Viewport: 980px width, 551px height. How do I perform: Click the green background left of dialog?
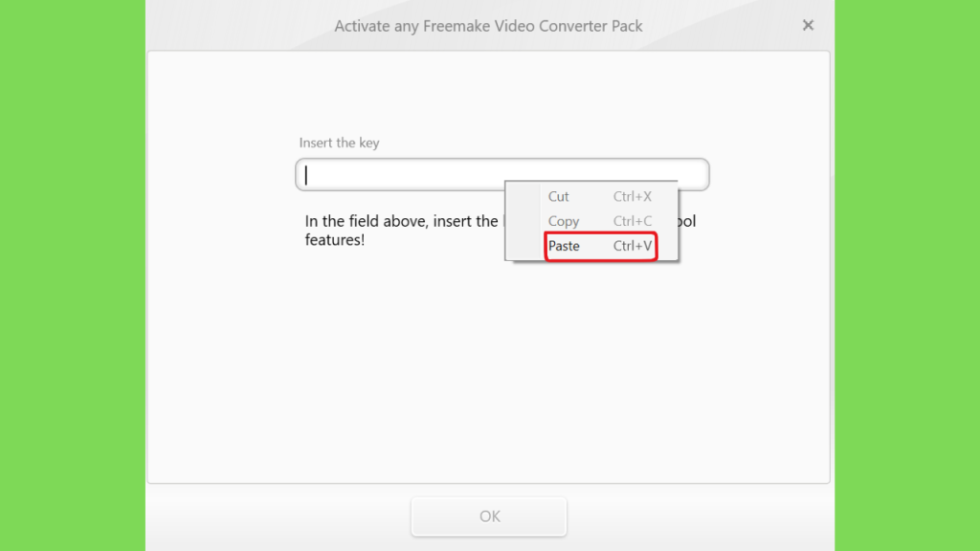coord(73,275)
